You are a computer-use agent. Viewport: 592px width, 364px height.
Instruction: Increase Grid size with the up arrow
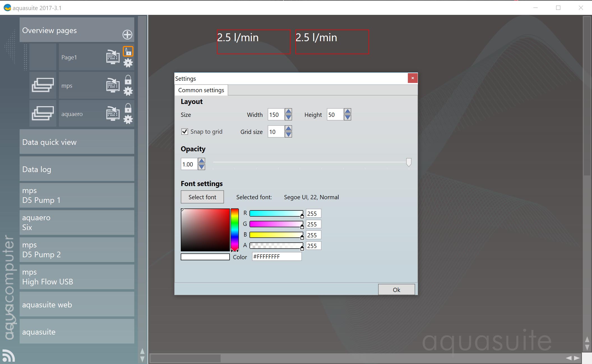(x=288, y=128)
